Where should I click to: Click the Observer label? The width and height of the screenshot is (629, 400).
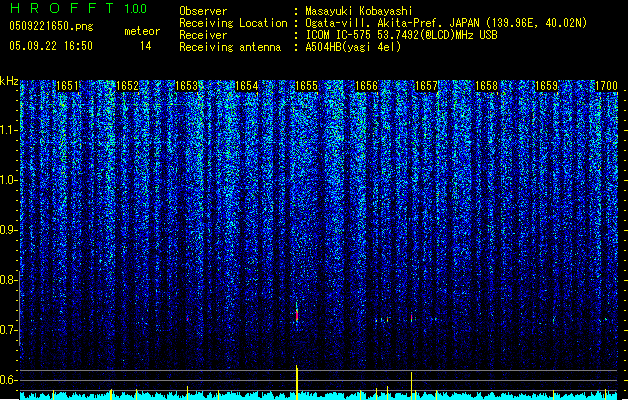(x=203, y=11)
